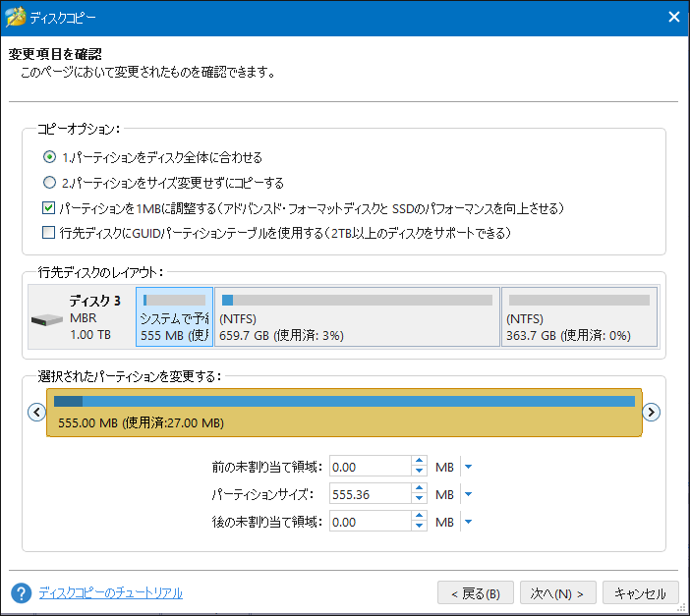
Task: Click the used-space portion of selected partition bar
Action: pos(68,401)
